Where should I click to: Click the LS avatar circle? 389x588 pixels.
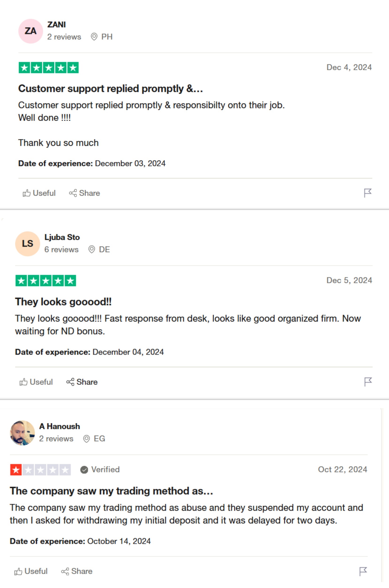coord(27,244)
